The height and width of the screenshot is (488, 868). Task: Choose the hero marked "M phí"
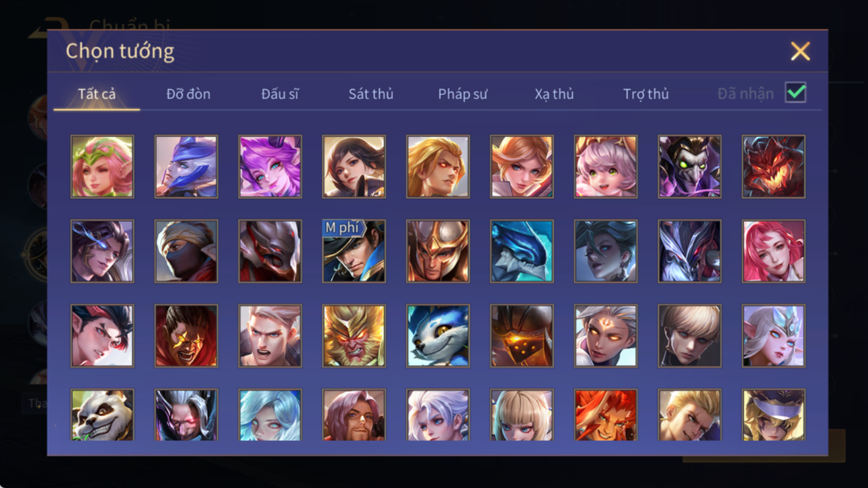click(354, 251)
